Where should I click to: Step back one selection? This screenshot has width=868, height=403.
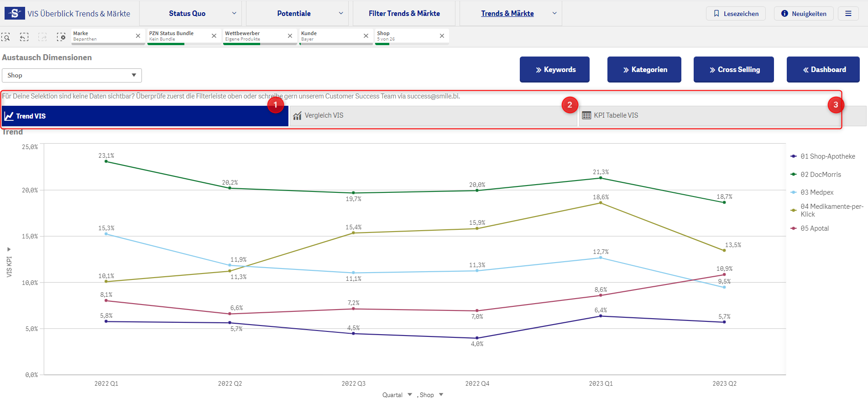pos(24,37)
